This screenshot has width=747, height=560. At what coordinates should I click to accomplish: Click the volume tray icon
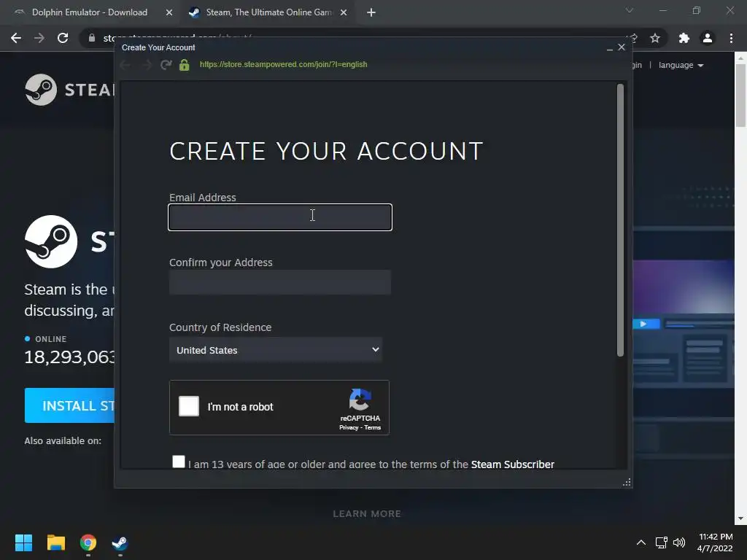pos(679,542)
